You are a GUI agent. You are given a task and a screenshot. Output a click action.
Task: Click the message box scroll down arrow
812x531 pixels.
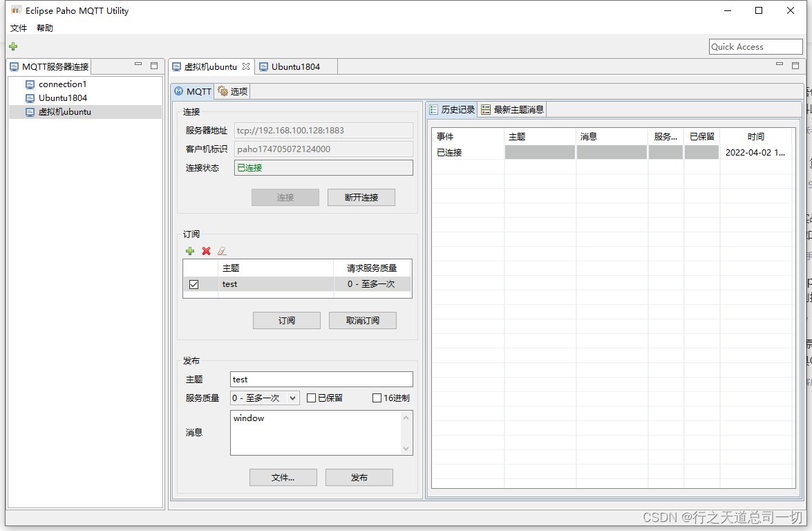(x=406, y=449)
